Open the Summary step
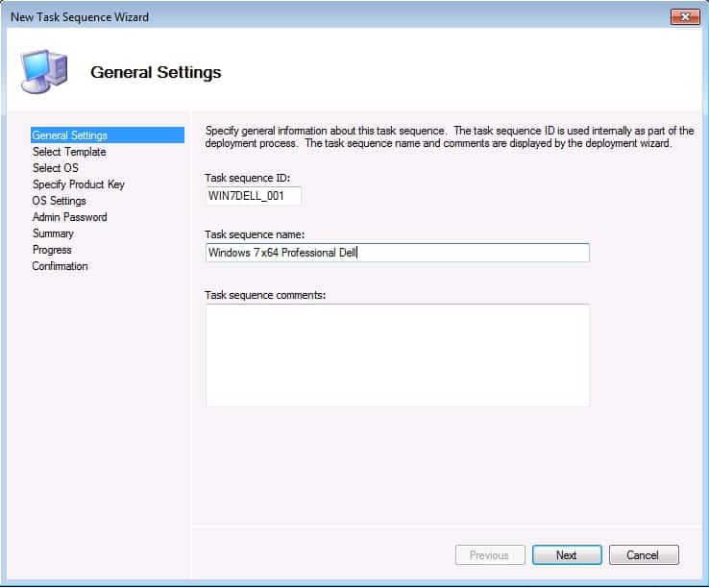Screen dimensions: 709x588 [53, 233]
